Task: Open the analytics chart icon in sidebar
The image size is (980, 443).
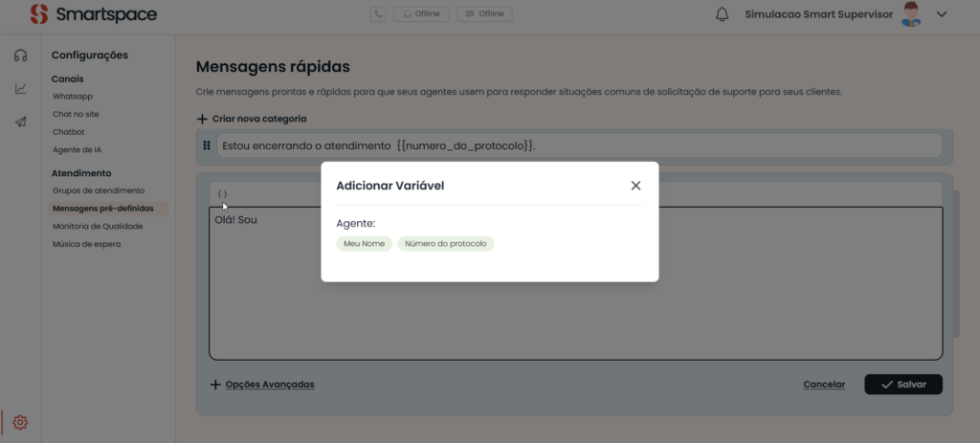Action: click(x=20, y=89)
